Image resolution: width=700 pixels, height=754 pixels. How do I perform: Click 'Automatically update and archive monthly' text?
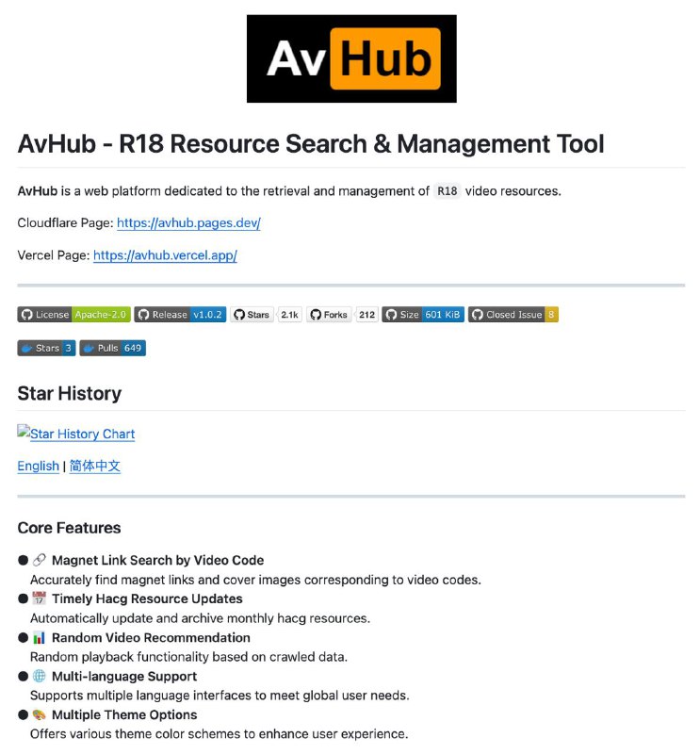(x=200, y=618)
